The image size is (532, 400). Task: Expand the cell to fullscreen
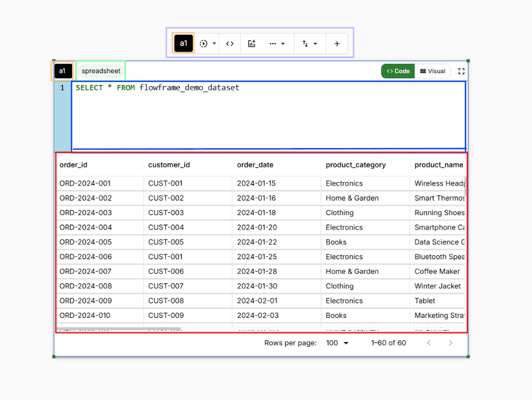(x=461, y=71)
